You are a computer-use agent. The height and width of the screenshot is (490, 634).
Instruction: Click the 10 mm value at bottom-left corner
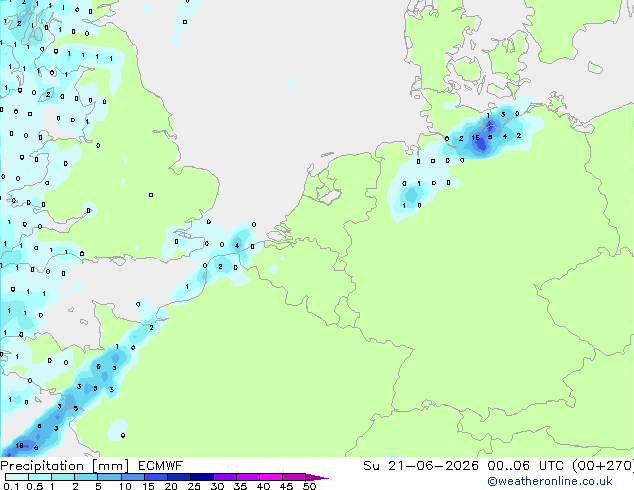point(19,446)
